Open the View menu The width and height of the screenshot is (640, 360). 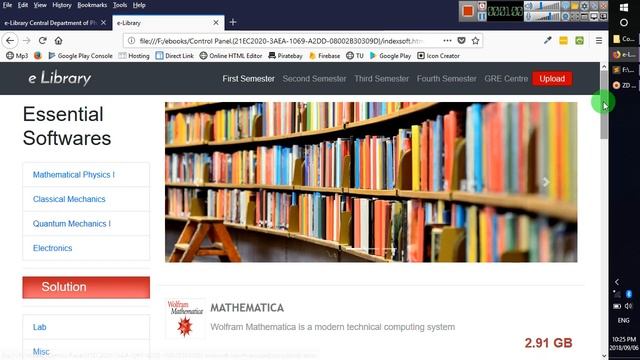(x=40, y=5)
